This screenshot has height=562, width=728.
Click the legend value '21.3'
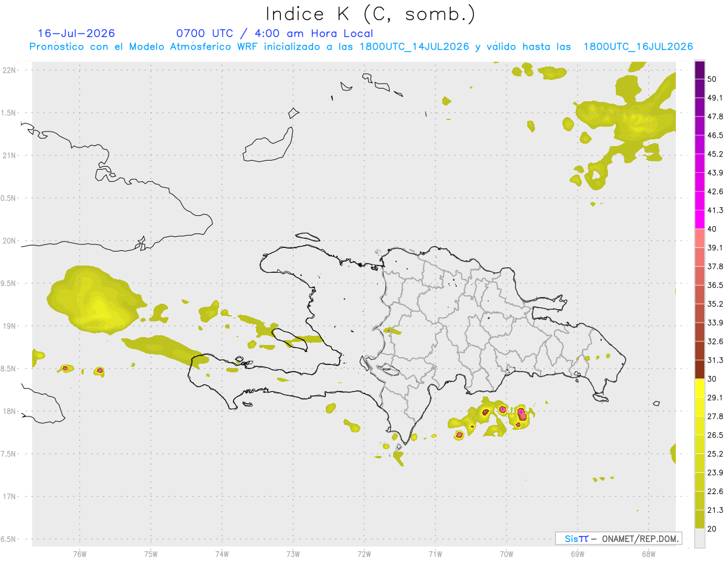pos(715,510)
